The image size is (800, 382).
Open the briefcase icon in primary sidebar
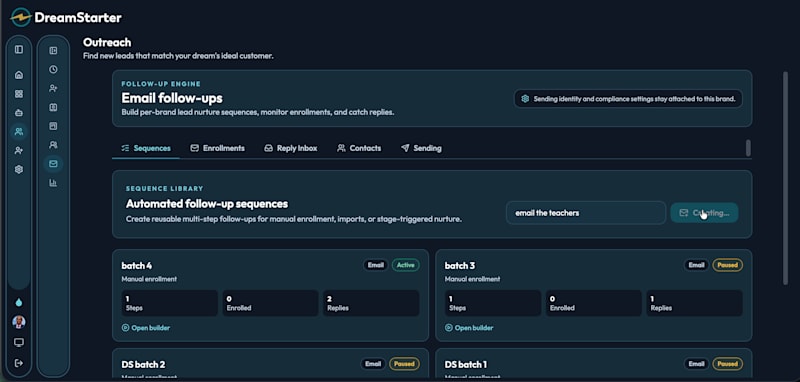point(19,113)
